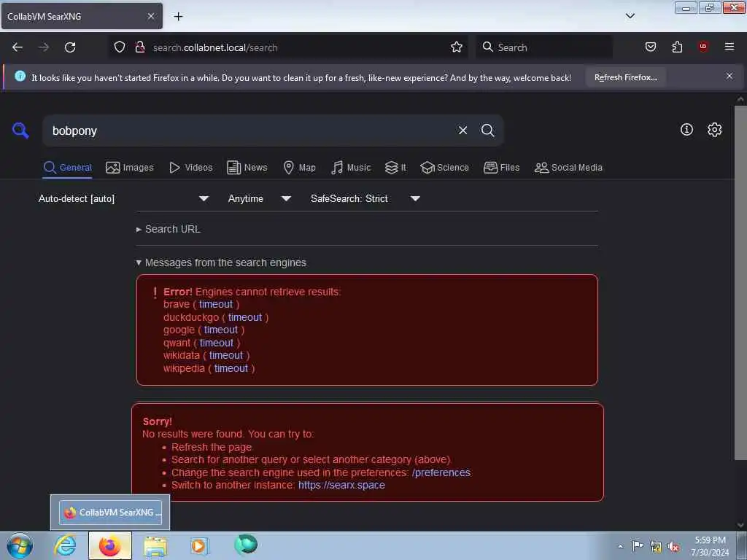Screen dimensions: 747x560
Task: Clear the bobpony search query
Action: (462, 130)
